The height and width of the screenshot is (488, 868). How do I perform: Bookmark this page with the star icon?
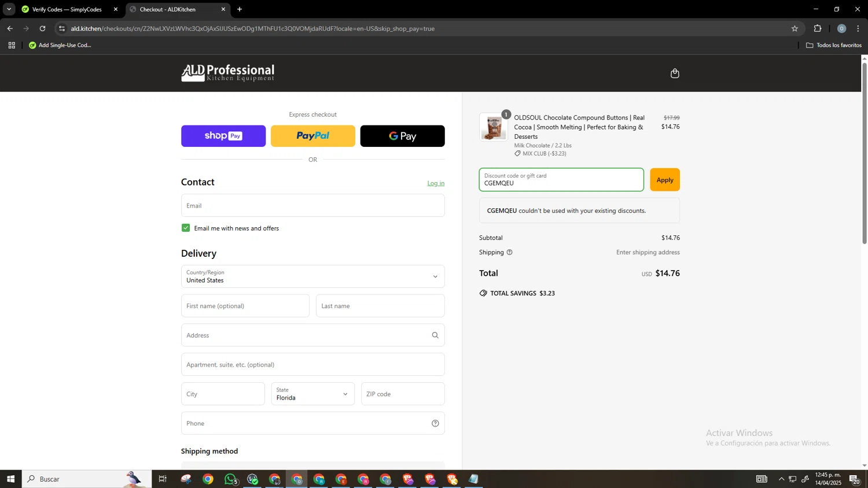(x=795, y=28)
